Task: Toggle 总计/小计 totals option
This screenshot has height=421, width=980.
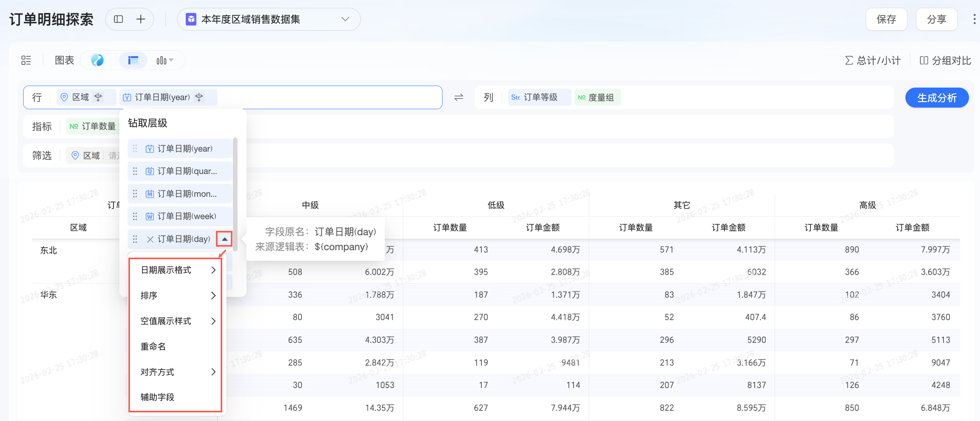Action: pos(873,60)
